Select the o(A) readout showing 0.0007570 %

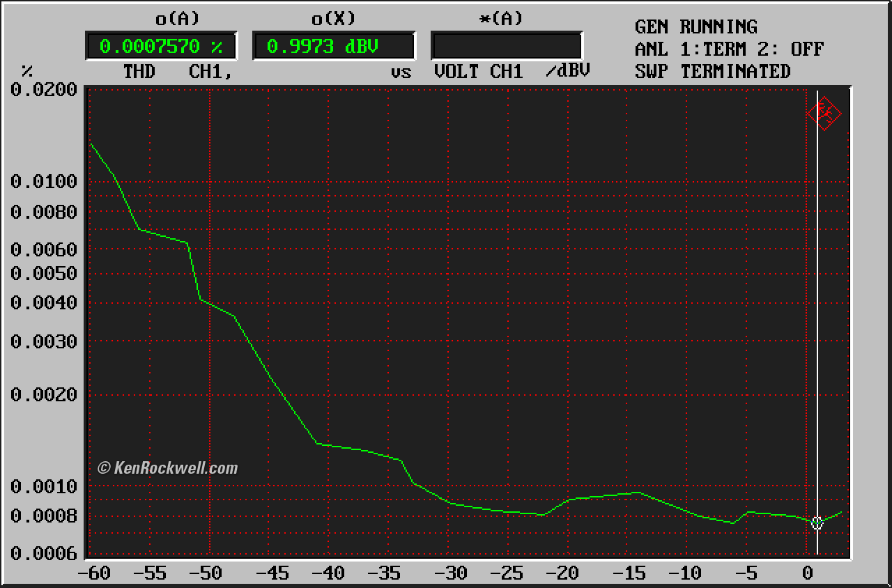pyautogui.click(x=161, y=47)
